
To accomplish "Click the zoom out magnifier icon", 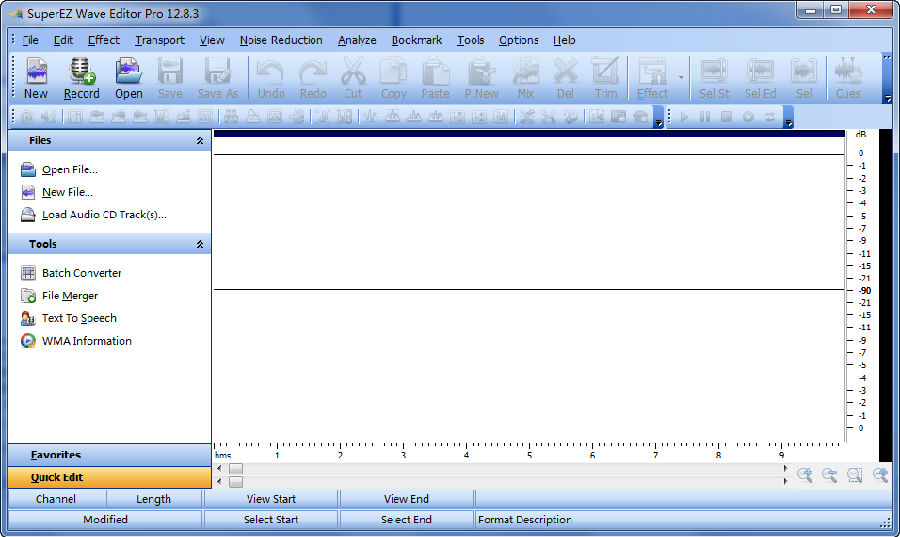I will pos(829,475).
